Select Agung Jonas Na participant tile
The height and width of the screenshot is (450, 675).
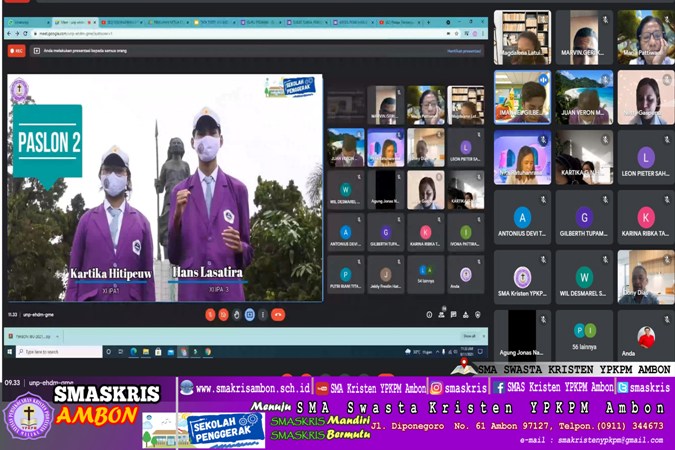(523, 335)
